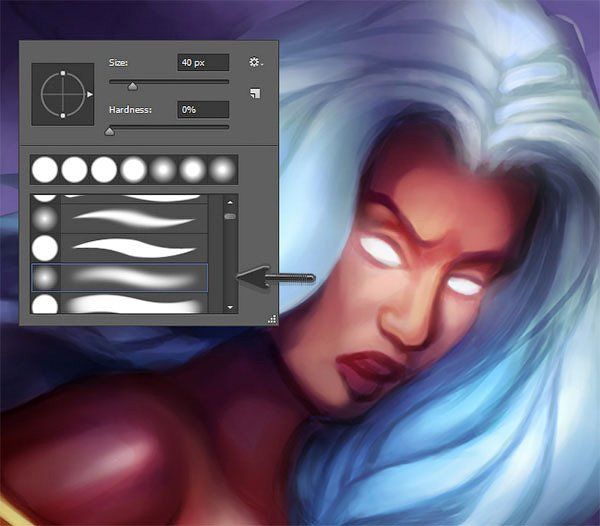Screen dimensions: 600x526
Task: Select the fifth recent soft brush
Action: [x=163, y=169]
